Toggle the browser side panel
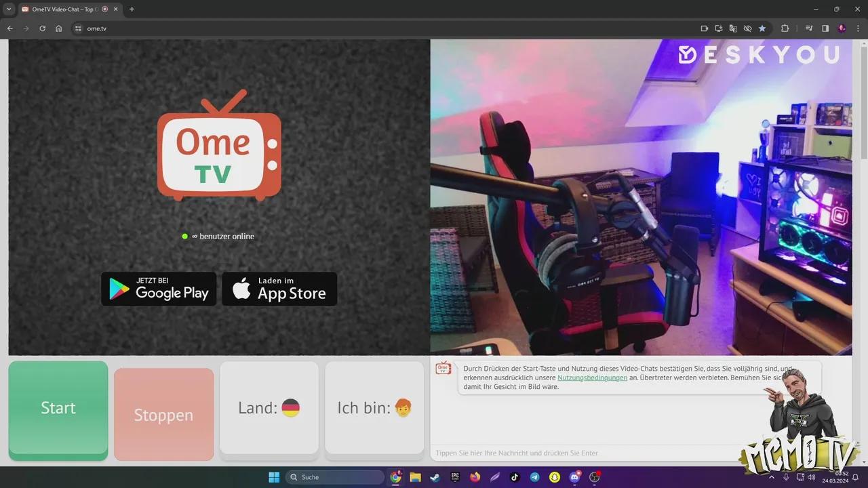This screenshot has height=488, width=868. [x=825, y=28]
